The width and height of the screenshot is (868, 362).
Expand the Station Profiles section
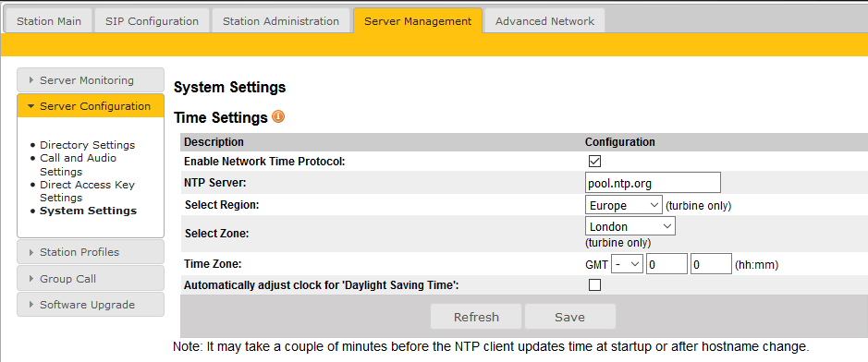coord(91,252)
